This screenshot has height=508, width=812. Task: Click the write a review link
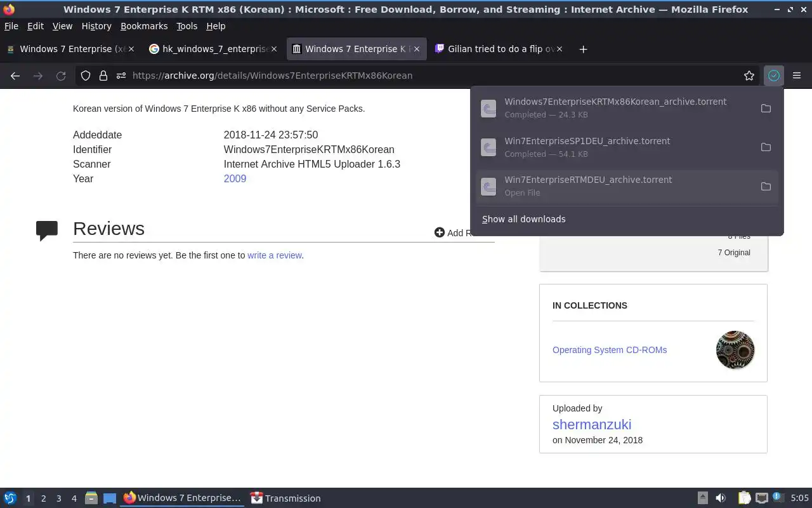click(x=275, y=255)
